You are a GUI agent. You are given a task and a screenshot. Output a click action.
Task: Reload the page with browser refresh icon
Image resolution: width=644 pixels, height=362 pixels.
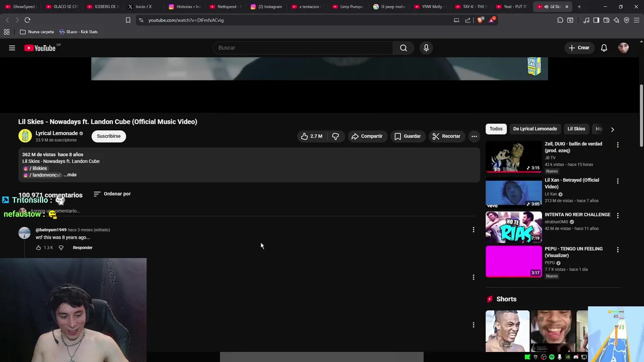(27, 20)
